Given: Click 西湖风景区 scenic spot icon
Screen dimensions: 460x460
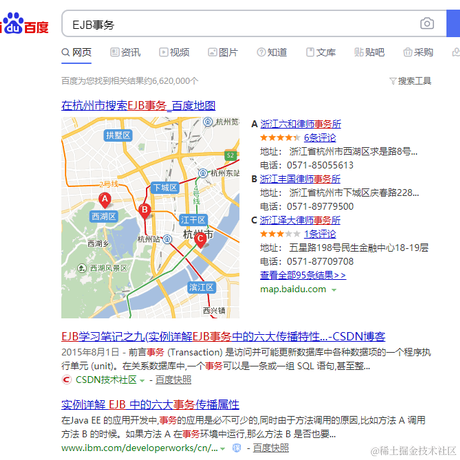Looking at the screenshot, I should pos(81,268).
